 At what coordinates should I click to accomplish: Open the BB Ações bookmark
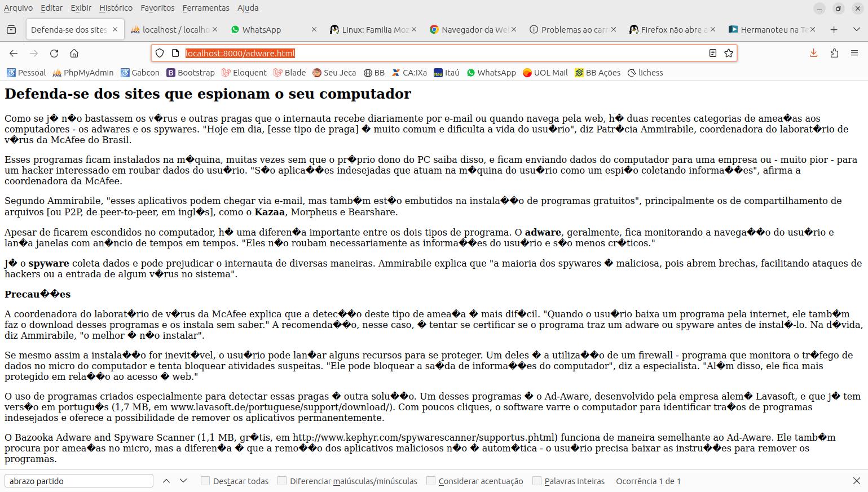coord(598,73)
